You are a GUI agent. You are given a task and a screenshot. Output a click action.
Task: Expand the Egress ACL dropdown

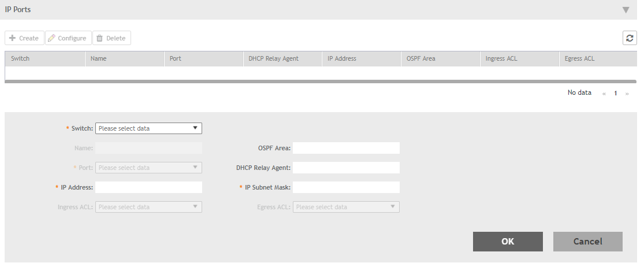click(x=346, y=207)
